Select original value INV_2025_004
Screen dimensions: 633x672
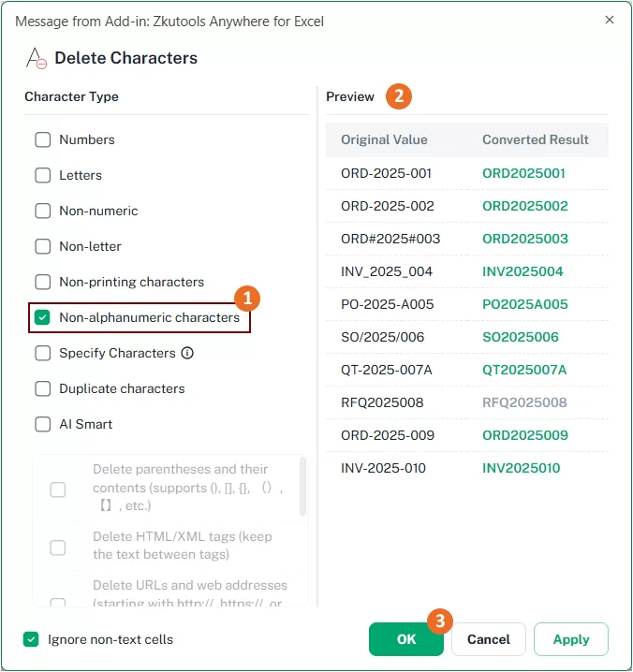(387, 271)
